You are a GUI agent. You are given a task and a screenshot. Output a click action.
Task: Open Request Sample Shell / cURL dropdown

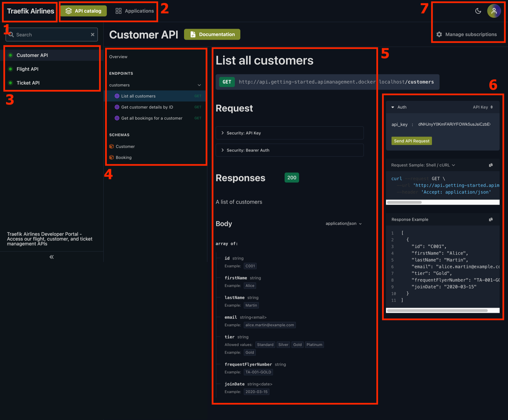[x=423, y=165]
